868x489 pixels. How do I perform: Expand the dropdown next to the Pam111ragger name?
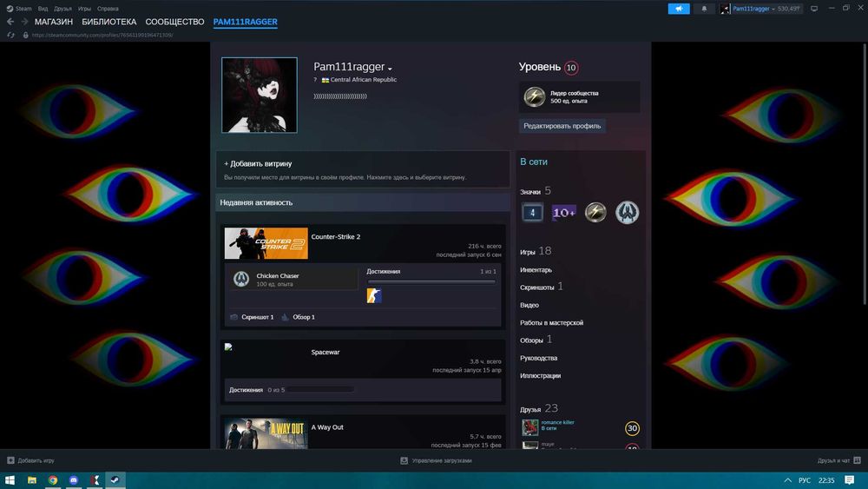(391, 69)
